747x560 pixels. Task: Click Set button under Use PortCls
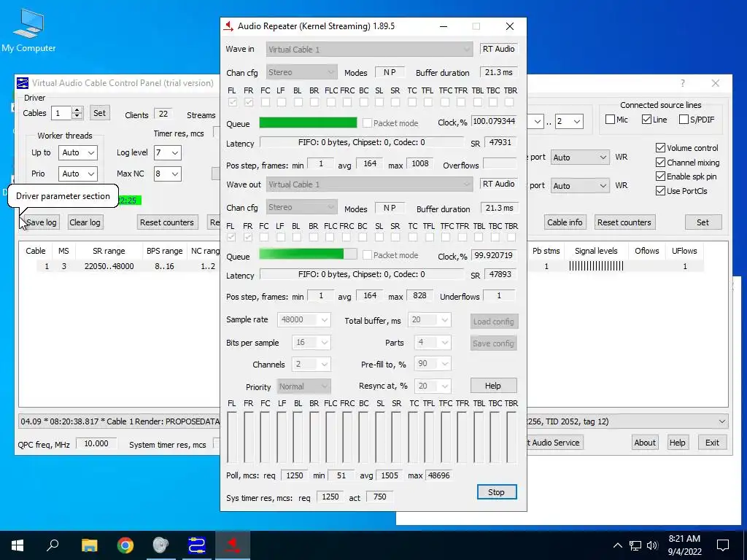703,222
